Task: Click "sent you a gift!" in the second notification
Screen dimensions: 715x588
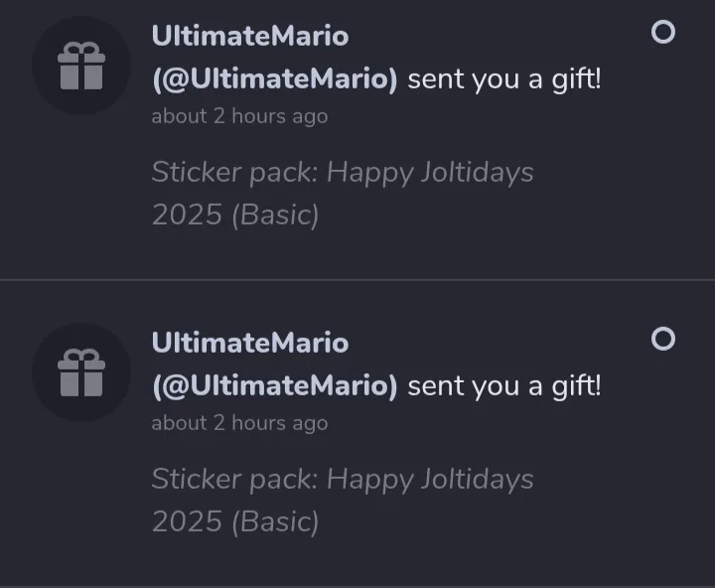Action: (504, 385)
